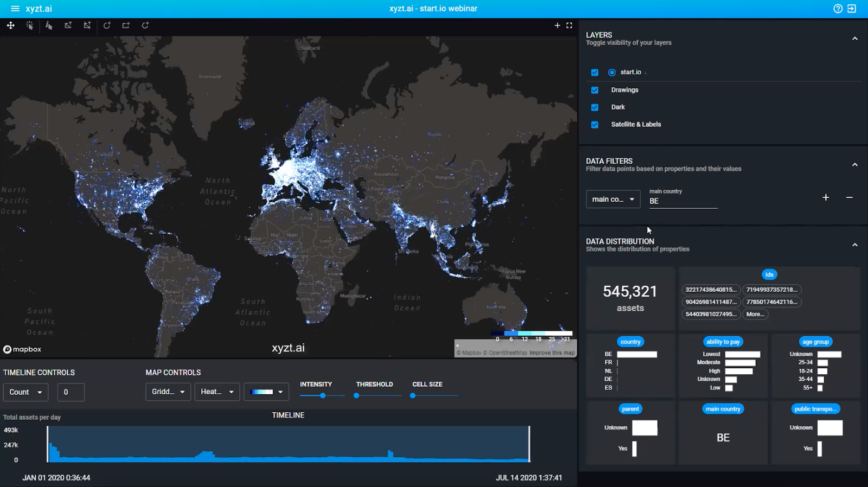This screenshot has width=868, height=487.
Task: Select id chip 32217438640815...
Action: (711, 290)
